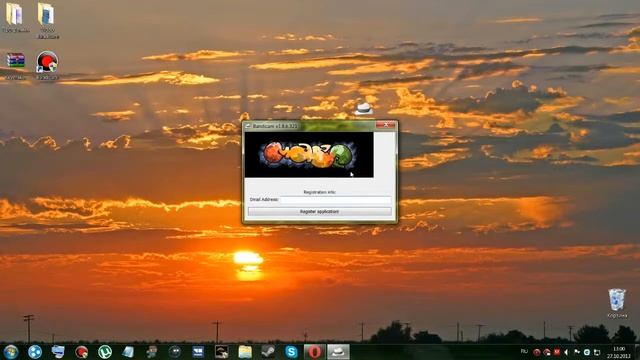Open Action Center flag icon in tray
Screen dimensions: 640x360
[577, 352]
